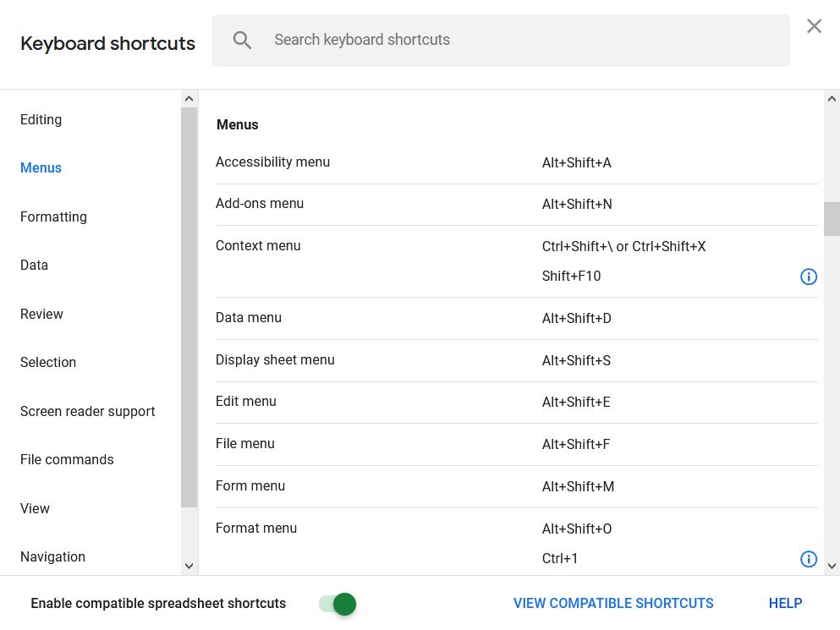Go to Review shortcuts category

[41, 314]
